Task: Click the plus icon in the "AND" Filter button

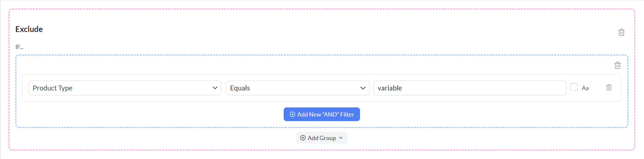Action: click(x=292, y=114)
